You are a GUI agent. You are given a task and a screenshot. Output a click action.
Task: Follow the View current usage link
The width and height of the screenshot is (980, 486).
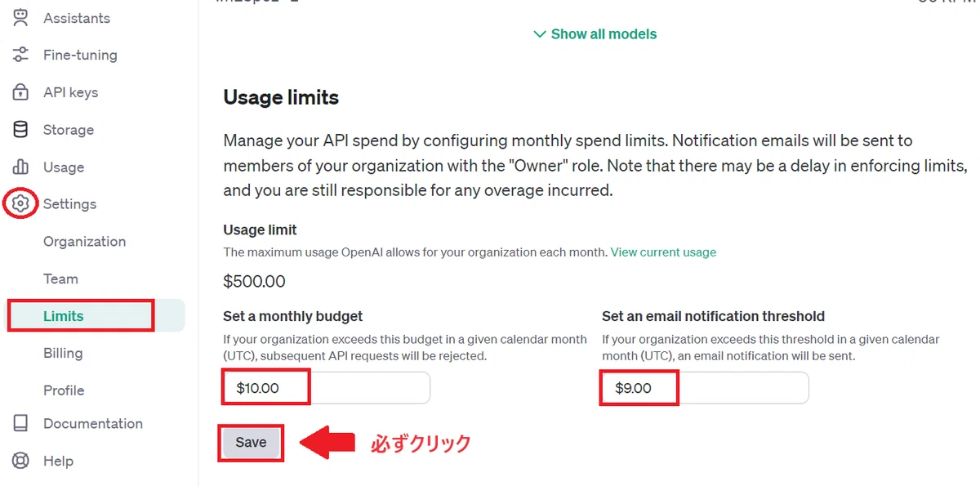pyautogui.click(x=663, y=252)
